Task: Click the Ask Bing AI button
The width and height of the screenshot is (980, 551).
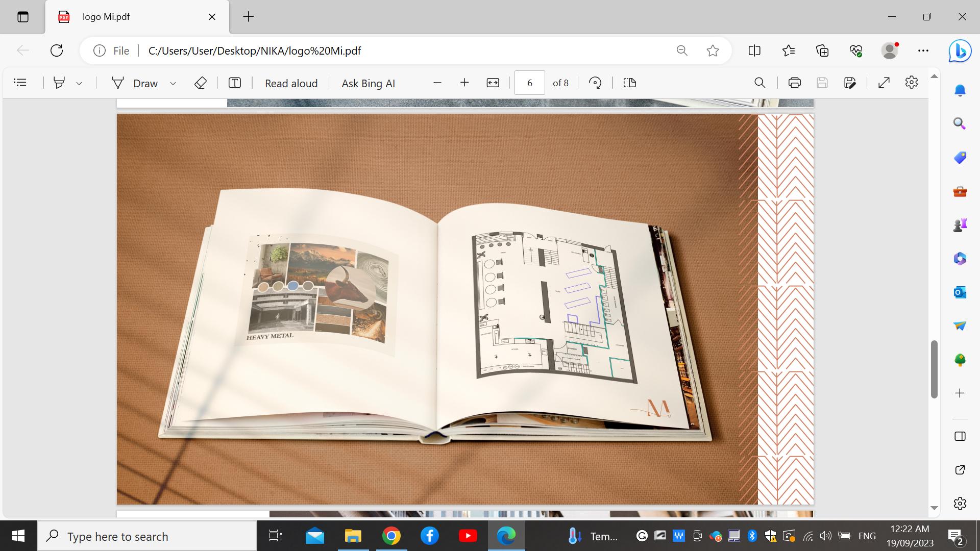Action: 368,83
